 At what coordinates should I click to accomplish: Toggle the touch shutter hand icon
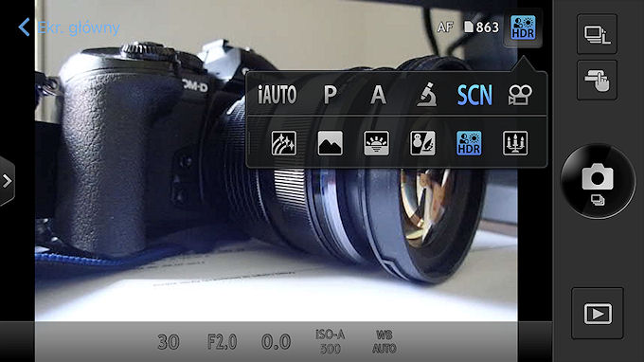tap(598, 81)
